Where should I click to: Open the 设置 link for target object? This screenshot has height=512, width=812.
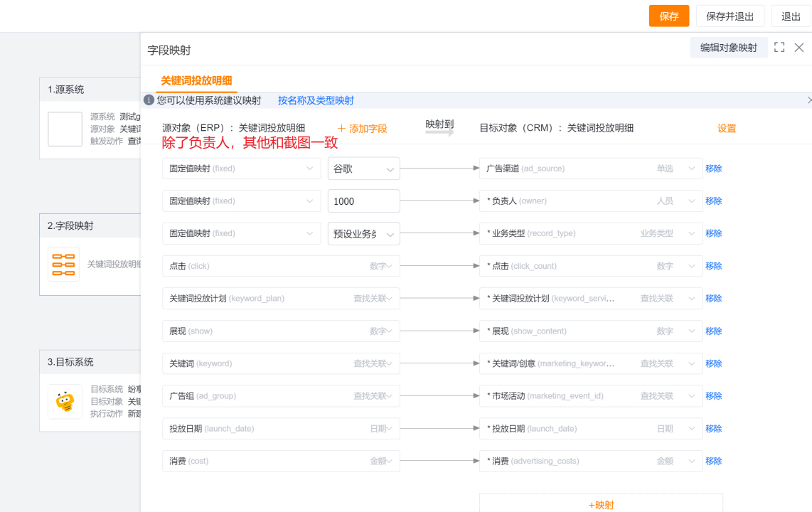pyautogui.click(x=726, y=129)
